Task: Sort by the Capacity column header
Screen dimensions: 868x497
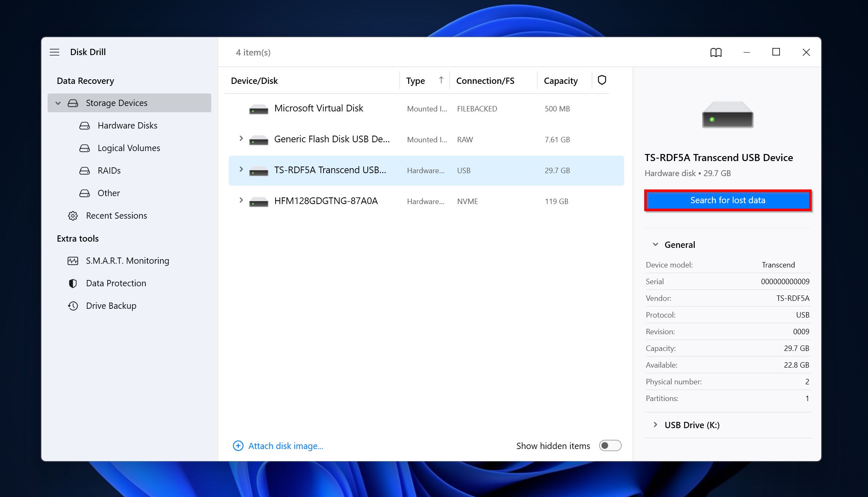Action: click(x=561, y=81)
